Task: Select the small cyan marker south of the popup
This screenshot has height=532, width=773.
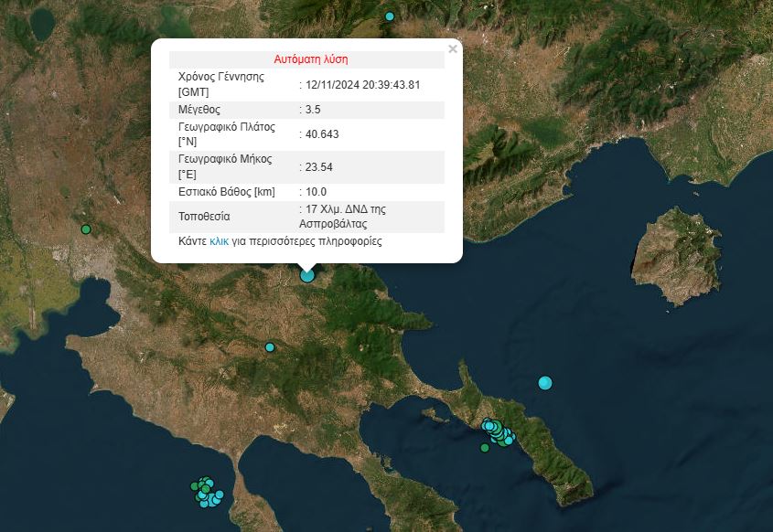Action: coord(270,347)
